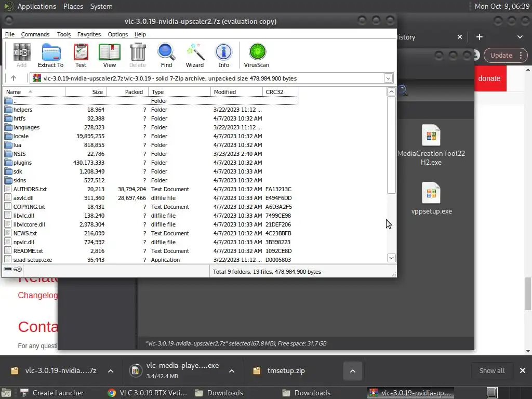
Task: Open the Find magnifier tool
Action: (166, 55)
